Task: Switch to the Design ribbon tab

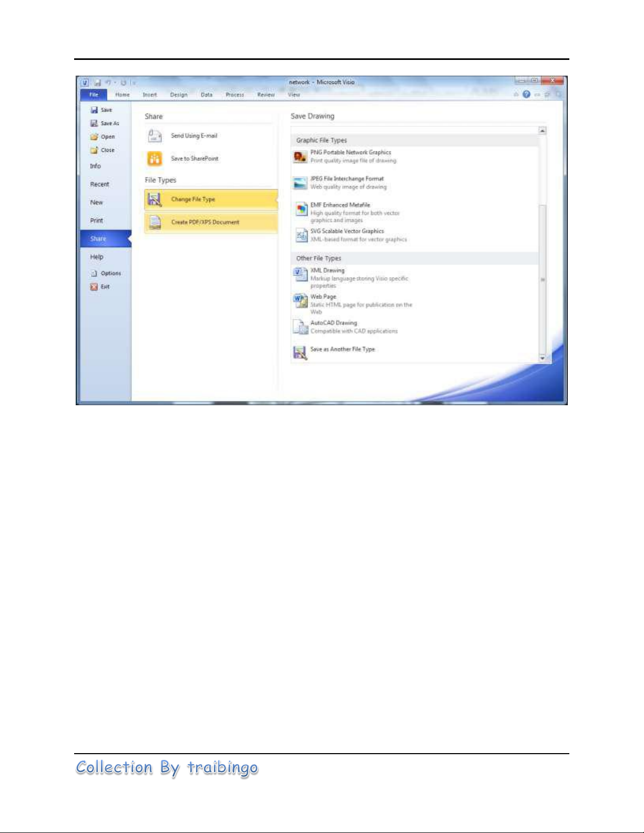Action: click(x=179, y=95)
